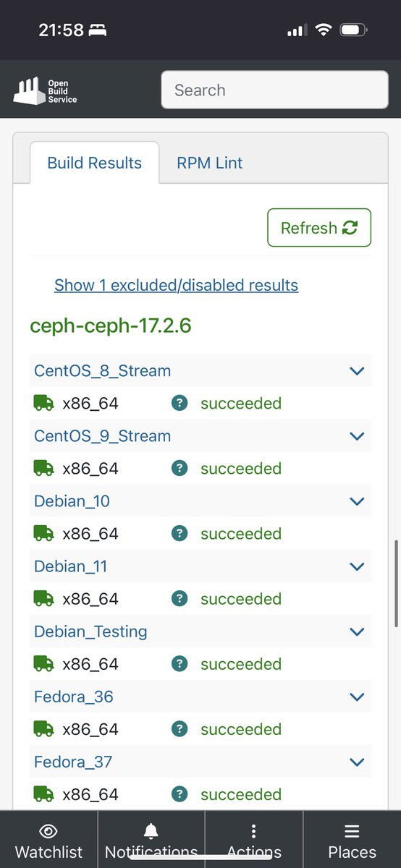Switch to the RPM Lint tab

click(x=210, y=163)
